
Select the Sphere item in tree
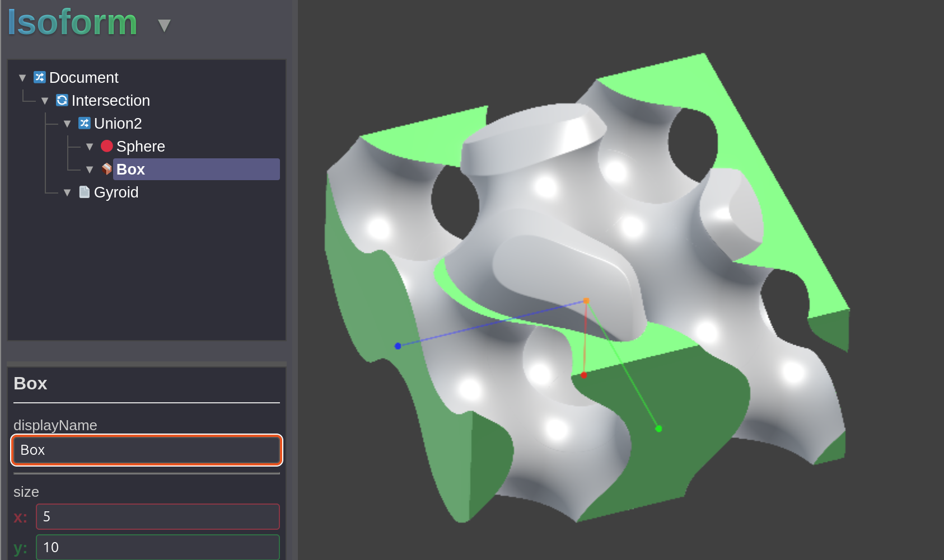click(141, 147)
